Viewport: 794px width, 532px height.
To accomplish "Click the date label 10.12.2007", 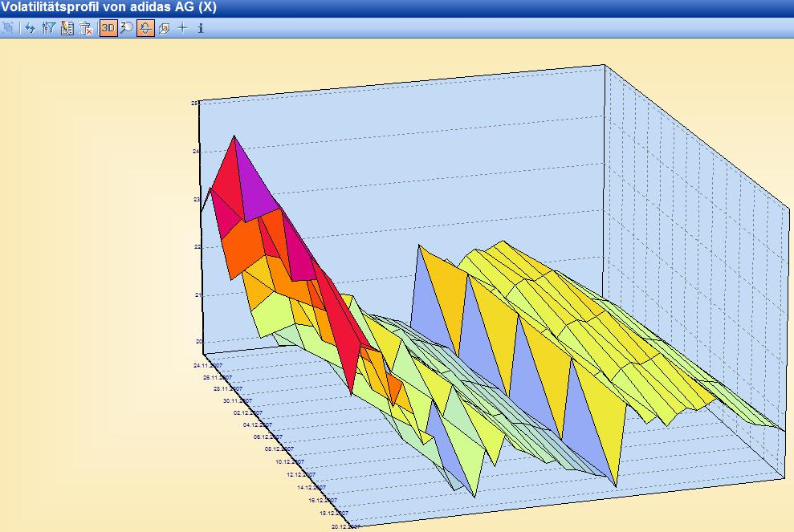I will coord(290,461).
